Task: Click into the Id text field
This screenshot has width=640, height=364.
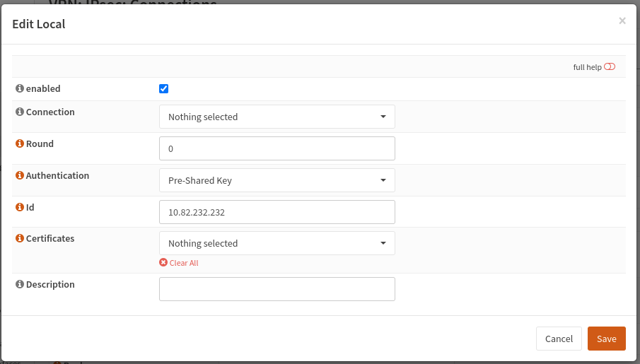Action: click(x=277, y=212)
